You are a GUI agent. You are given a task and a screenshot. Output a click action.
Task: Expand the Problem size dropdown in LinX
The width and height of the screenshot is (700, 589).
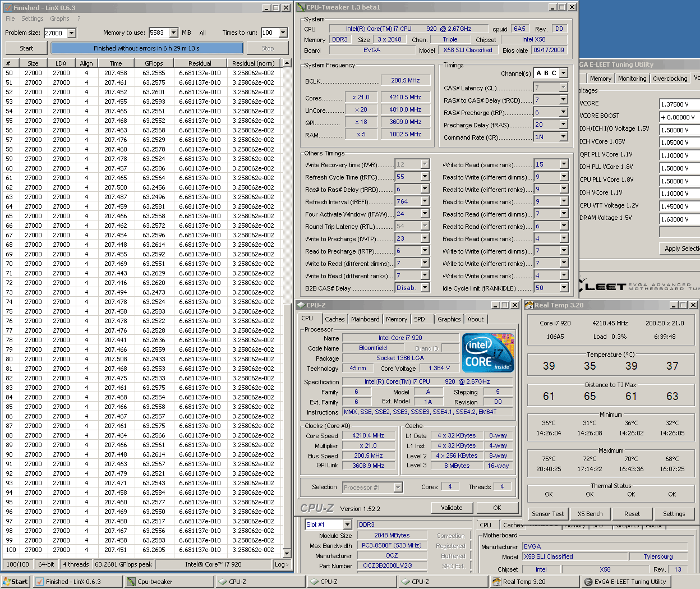(x=72, y=33)
